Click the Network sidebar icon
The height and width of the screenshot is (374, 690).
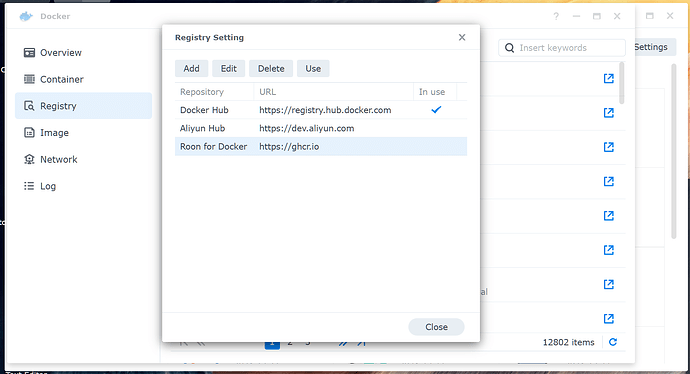29,159
